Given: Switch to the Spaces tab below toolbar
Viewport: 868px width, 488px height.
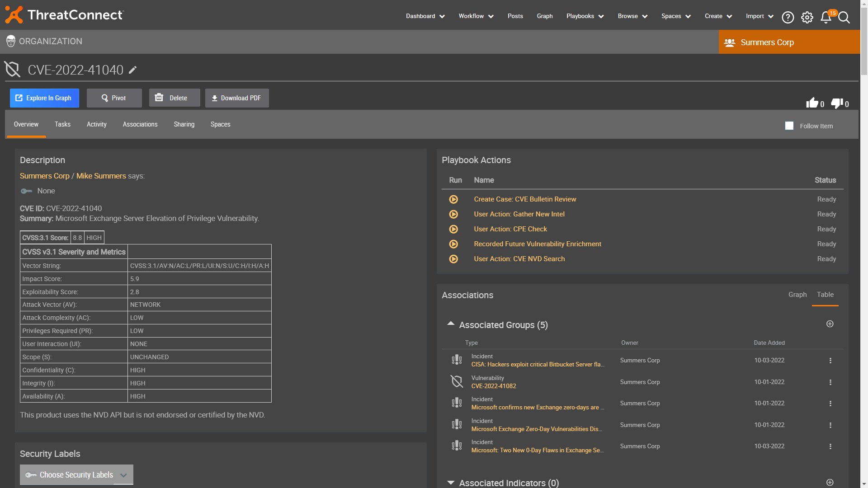Looking at the screenshot, I should coord(221,125).
